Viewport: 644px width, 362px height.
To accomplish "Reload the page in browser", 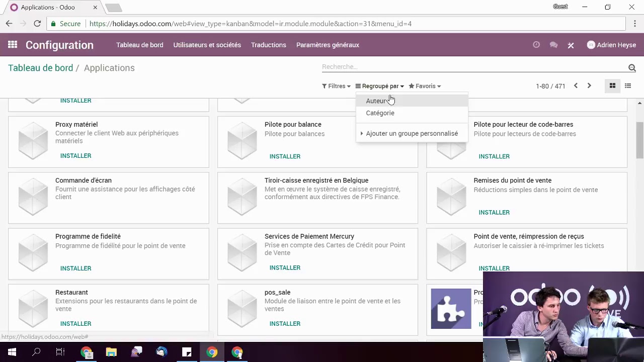I will point(37,24).
